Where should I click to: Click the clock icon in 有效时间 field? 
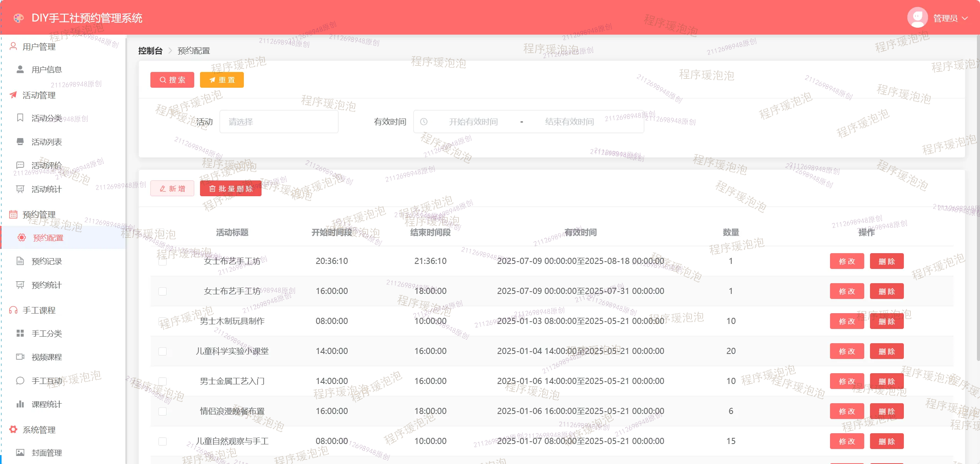424,122
